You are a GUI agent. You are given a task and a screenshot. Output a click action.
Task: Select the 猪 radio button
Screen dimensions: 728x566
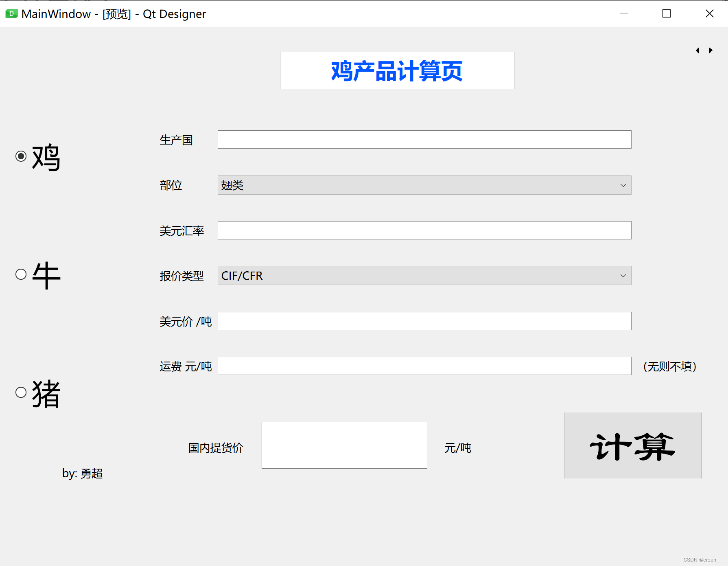click(x=21, y=392)
